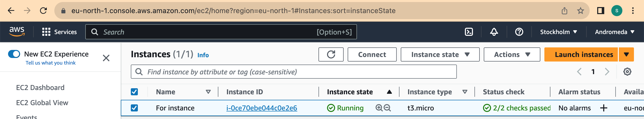Uncheck the select-all instances checkbox

pyautogui.click(x=134, y=92)
